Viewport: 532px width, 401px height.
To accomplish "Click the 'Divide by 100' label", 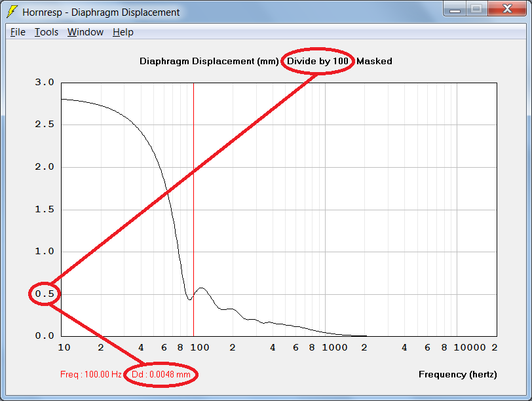I will (x=318, y=61).
